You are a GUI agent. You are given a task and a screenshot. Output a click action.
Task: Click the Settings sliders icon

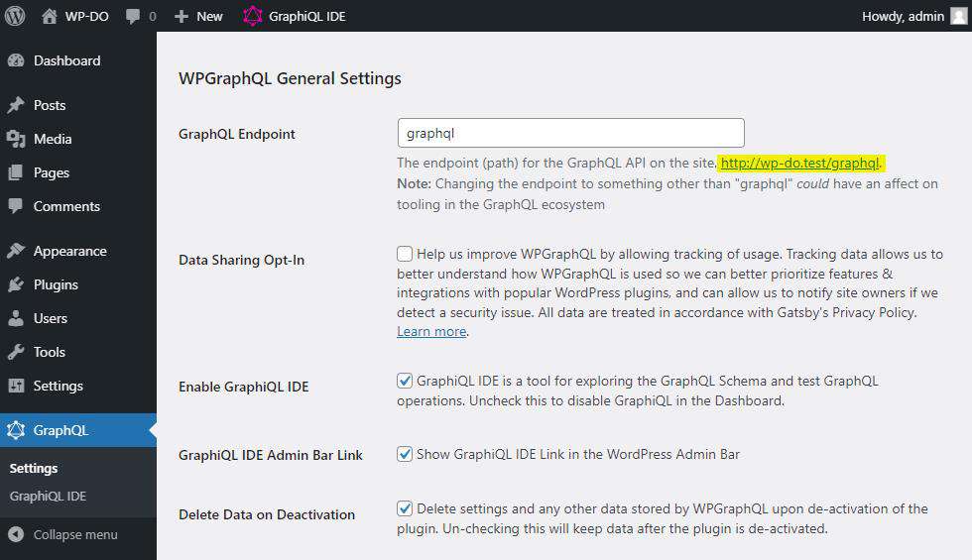[x=16, y=386]
